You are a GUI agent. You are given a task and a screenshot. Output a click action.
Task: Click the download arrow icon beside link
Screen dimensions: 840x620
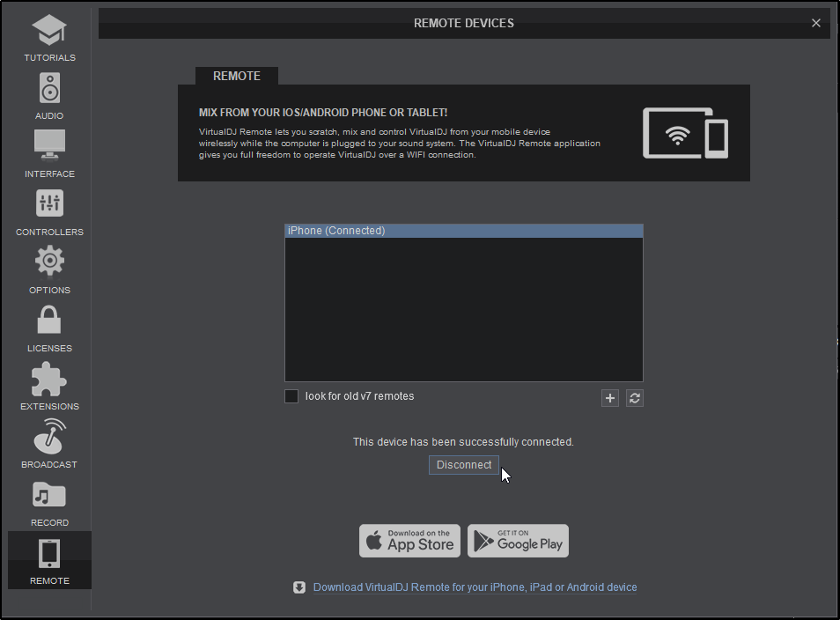coord(299,587)
